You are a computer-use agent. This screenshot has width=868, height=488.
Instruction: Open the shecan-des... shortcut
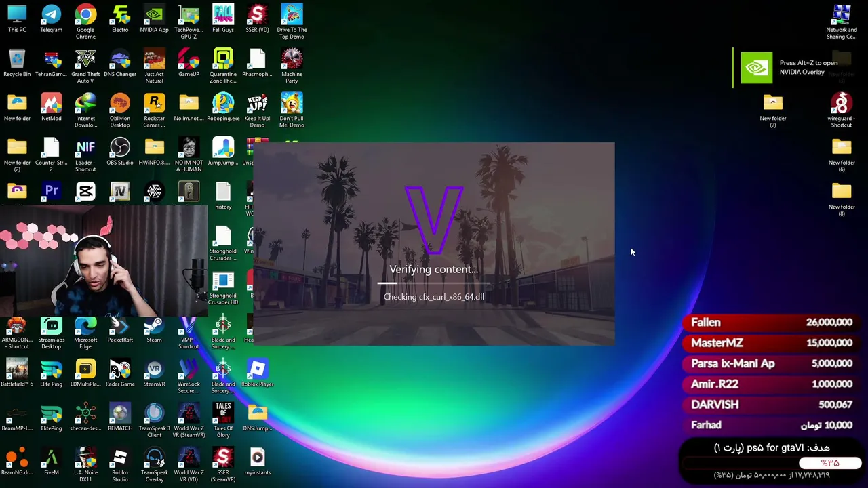pos(85,417)
